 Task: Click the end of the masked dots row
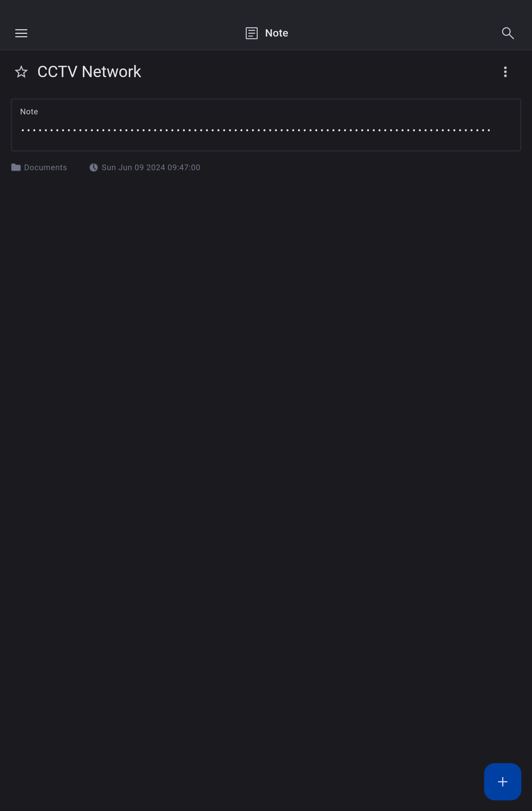point(488,130)
